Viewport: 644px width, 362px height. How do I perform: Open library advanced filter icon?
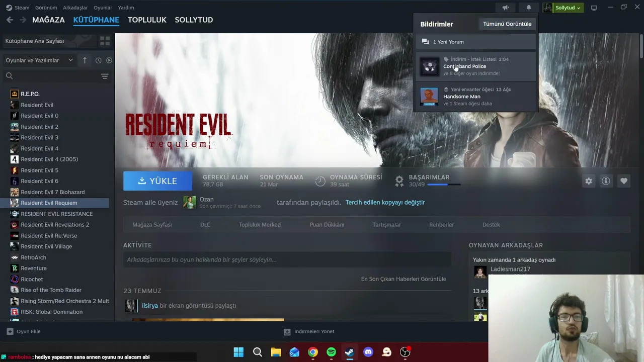tap(105, 76)
